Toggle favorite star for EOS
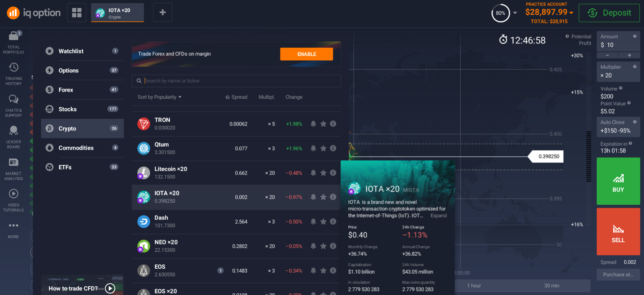Image resolution: width=644 pixels, height=295 pixels. (323, 270)
